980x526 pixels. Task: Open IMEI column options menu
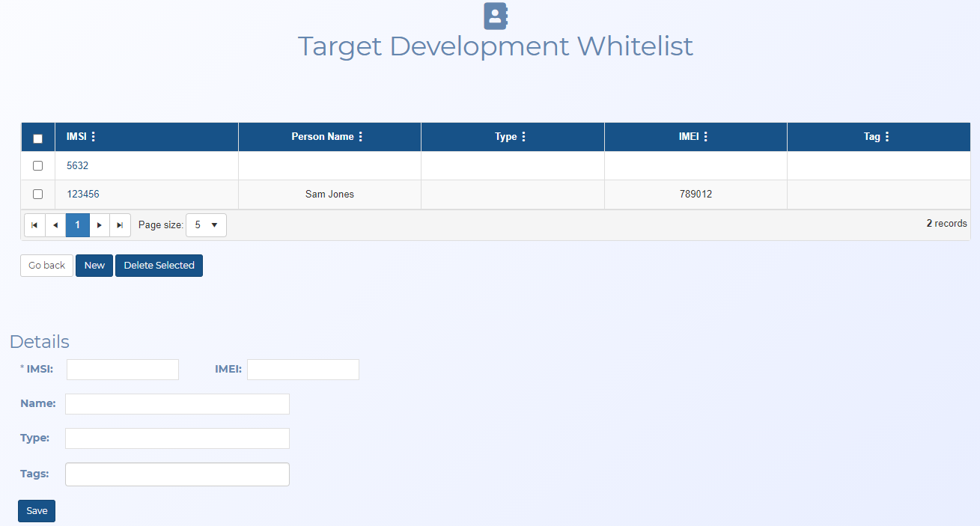click(x=705, y=137)
